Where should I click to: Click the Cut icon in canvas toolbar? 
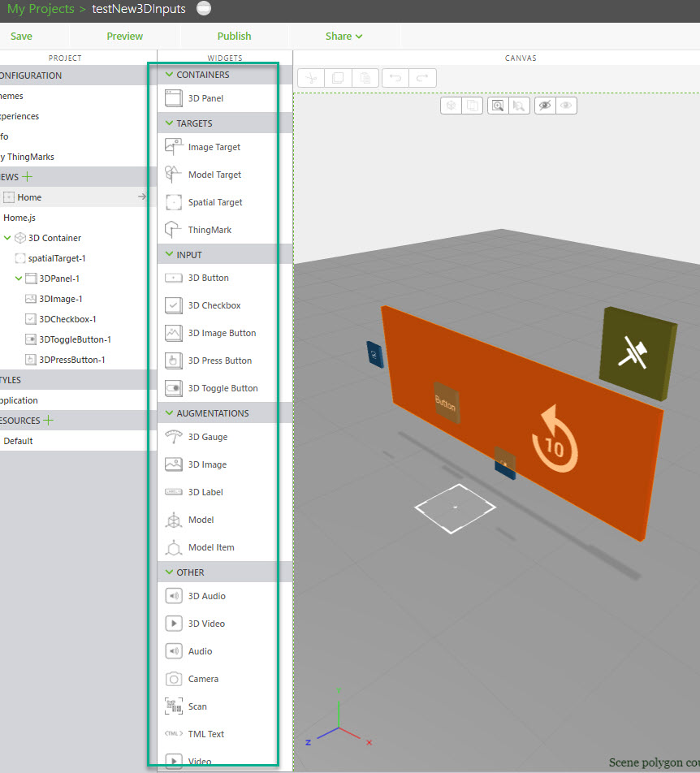click(311, 78)
